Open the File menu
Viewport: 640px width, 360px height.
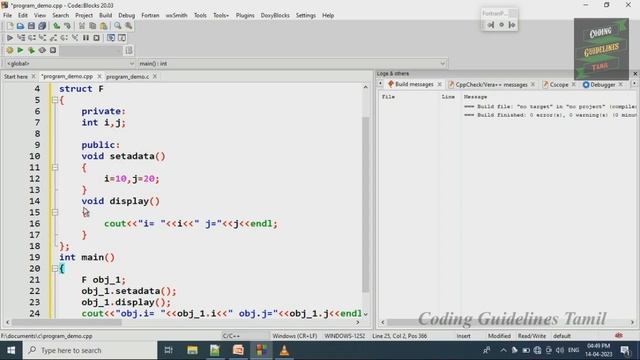(7, 15)
